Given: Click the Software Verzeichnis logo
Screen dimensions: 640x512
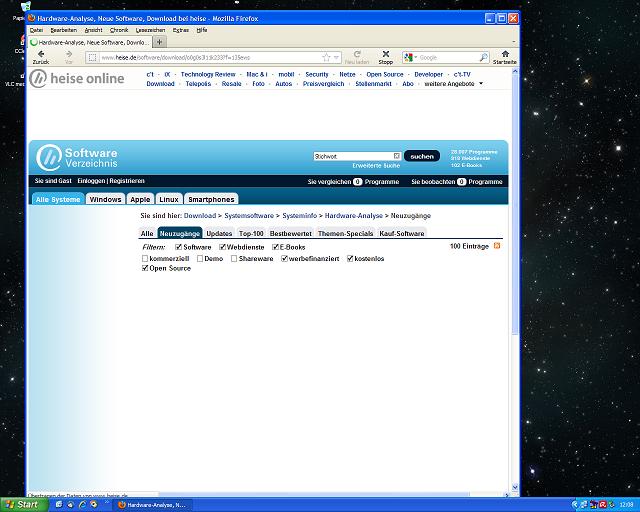Looking at the screenshot, I should click(77, 158).
